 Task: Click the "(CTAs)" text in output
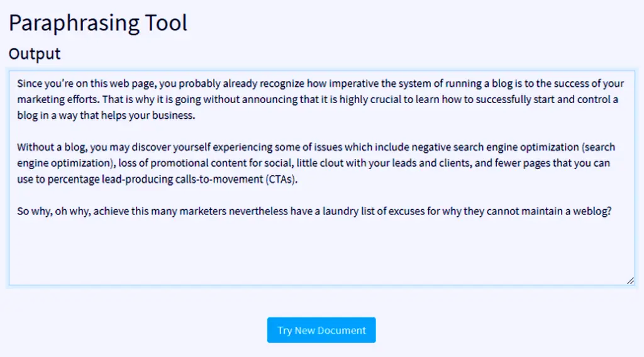(281, 179)
